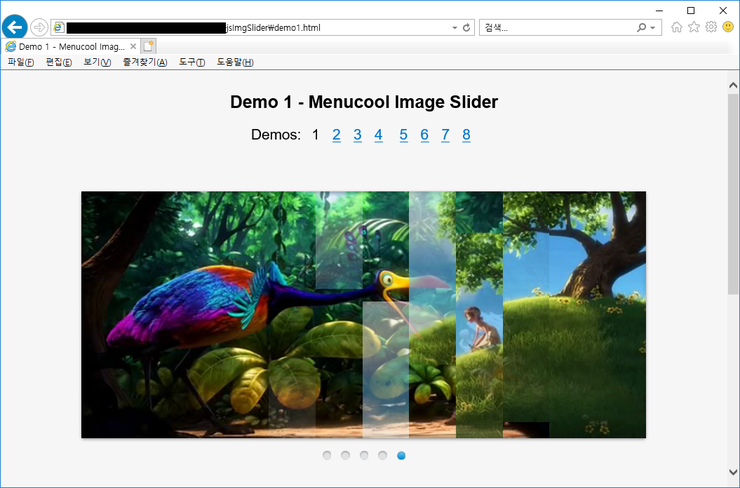
Task: Open the 파일(F) menu
Action: (20, 62)
